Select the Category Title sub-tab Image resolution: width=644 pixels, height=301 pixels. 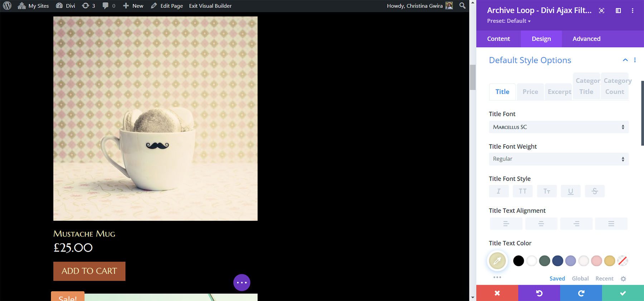[586, 86]
